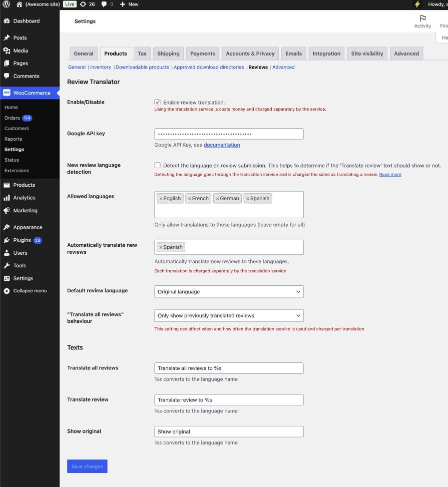This screenshot has height=487, width=448.
Task: Click the lightning bolt icon in admin bar
Action: pyautogui.click(x=417, y=5)
